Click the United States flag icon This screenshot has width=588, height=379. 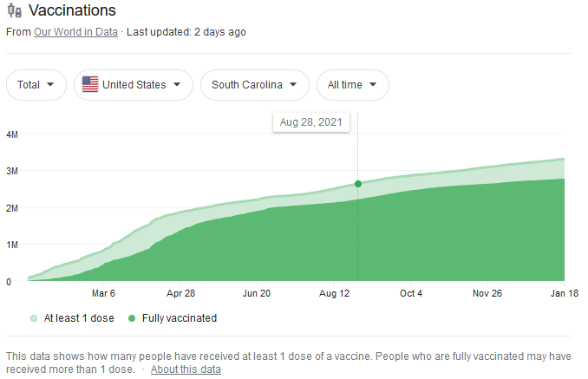(89, 85)
